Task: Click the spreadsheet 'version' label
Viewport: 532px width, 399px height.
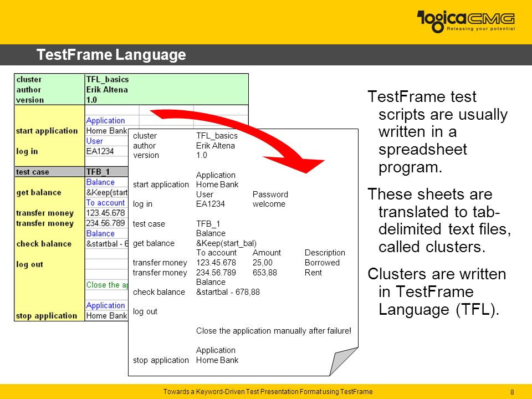Action: click(x=30, y=100)
